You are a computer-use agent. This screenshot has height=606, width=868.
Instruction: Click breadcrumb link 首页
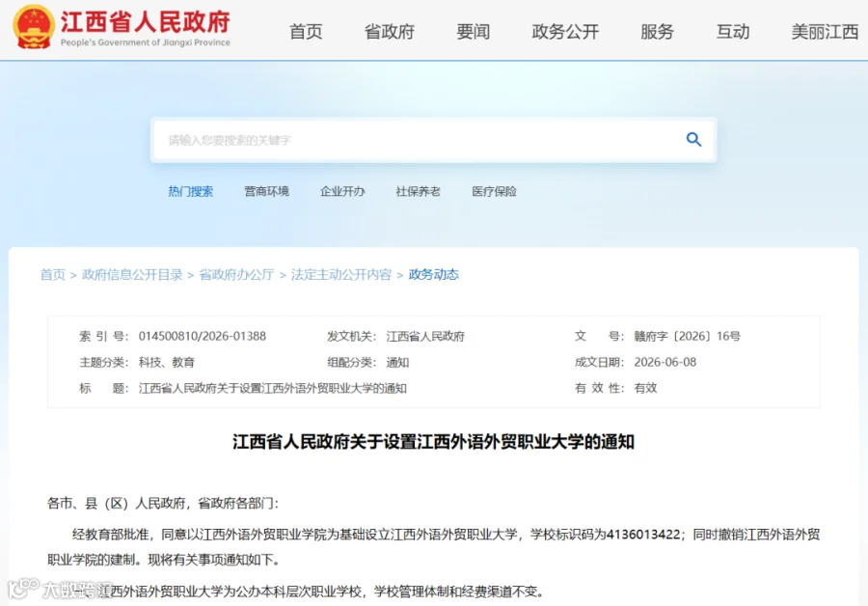(53, 275)
